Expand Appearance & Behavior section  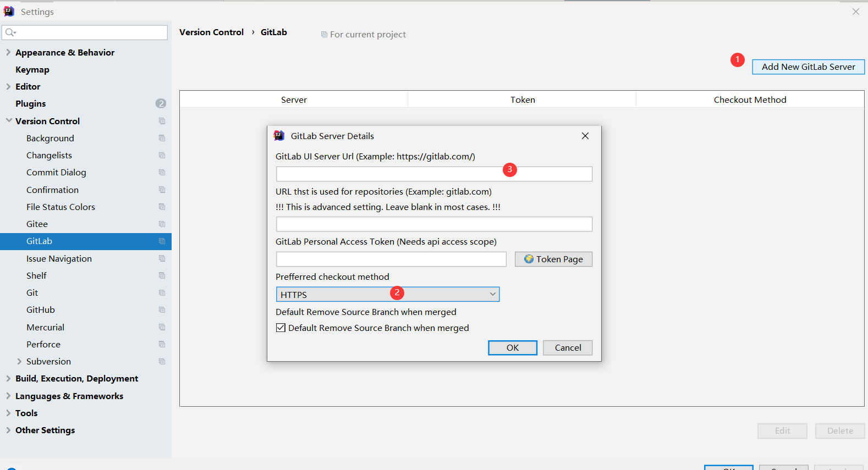tap(8, 52)
